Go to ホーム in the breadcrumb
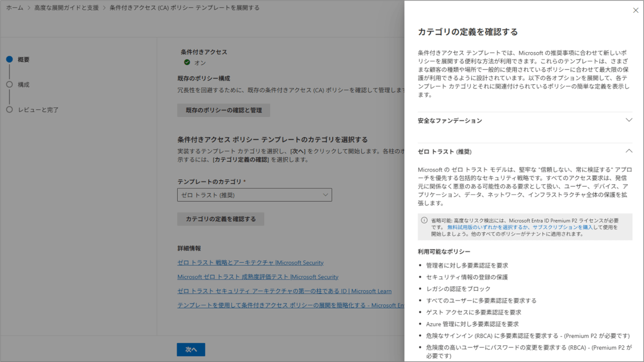 pyautogui.click(x=14, y=8)
